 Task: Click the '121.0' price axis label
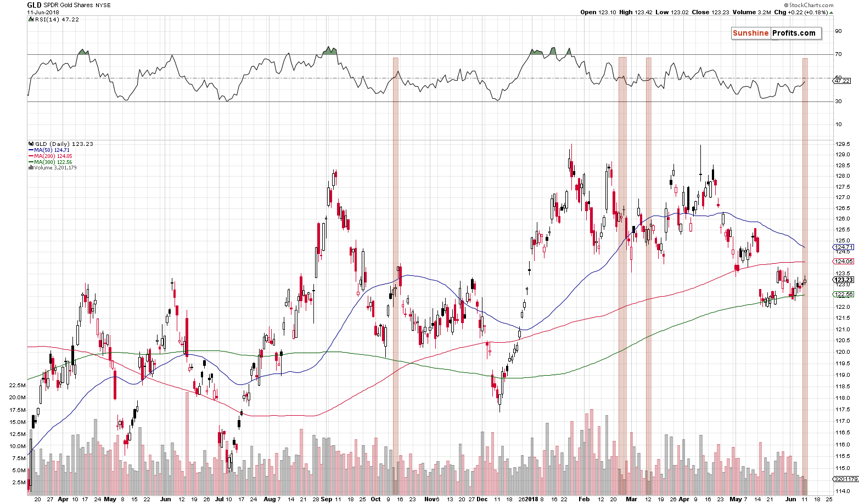[843, 330]
